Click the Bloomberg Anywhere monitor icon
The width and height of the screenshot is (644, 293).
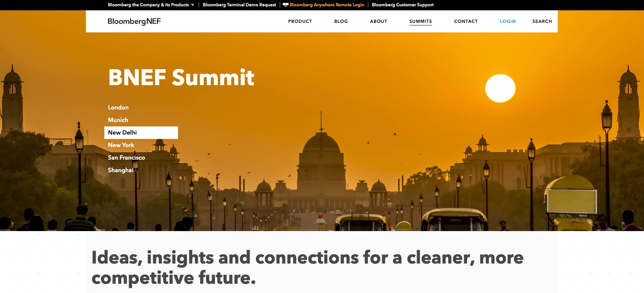click(285, 5)
